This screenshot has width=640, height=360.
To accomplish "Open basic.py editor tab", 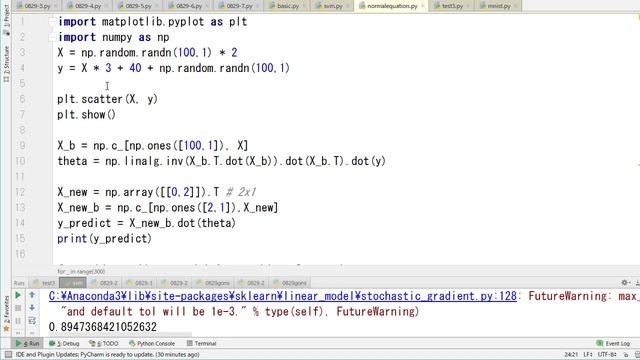I will 287,6.
